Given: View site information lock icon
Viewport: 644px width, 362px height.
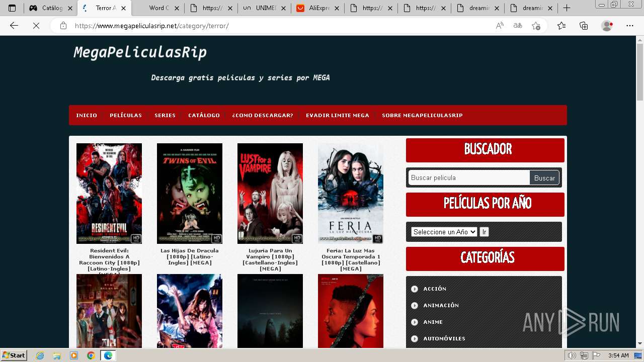Looking at the screenshot, I should point(63,26).
